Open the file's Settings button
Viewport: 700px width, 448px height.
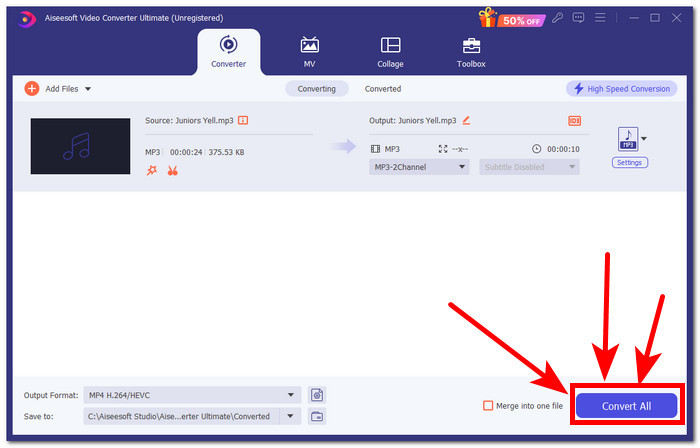pos(629,162)
